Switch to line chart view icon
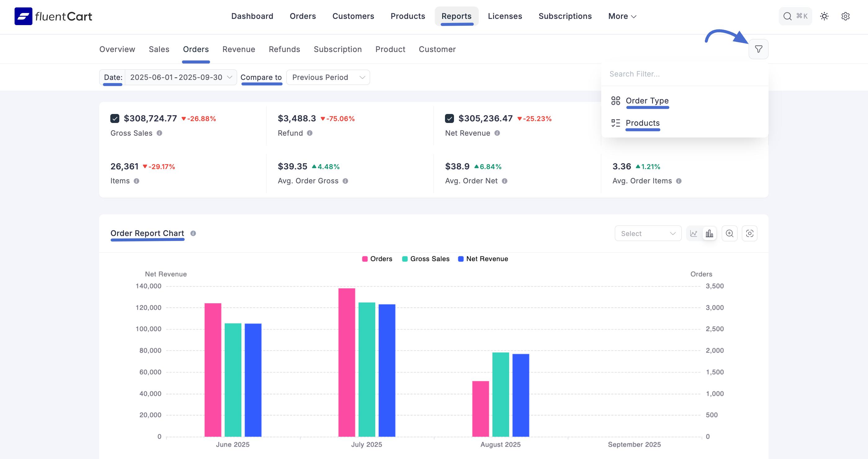Image resolution: width=868 pixels, height=459 pixels. tap(694, 234)
